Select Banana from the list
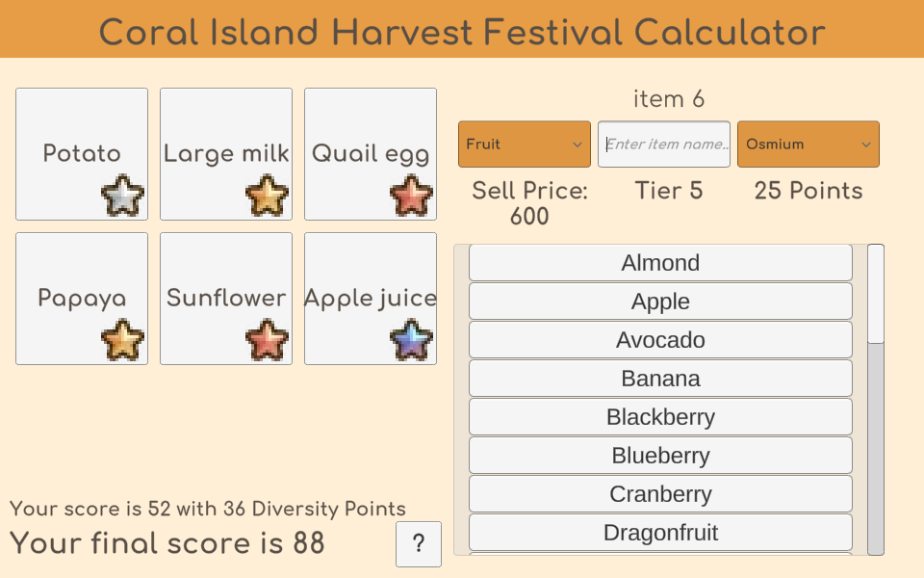924x578 pixels. pyautogui.click(x=660, y=378)
